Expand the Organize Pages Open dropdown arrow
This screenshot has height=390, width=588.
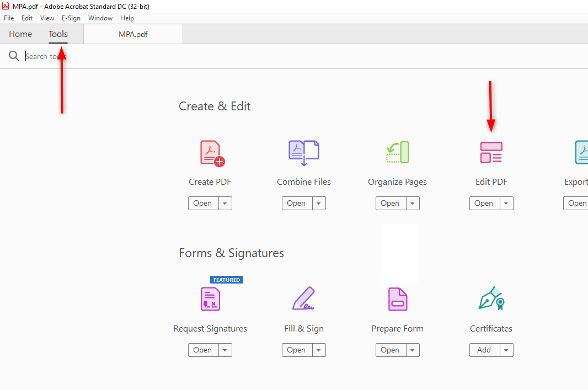[413, 203]
